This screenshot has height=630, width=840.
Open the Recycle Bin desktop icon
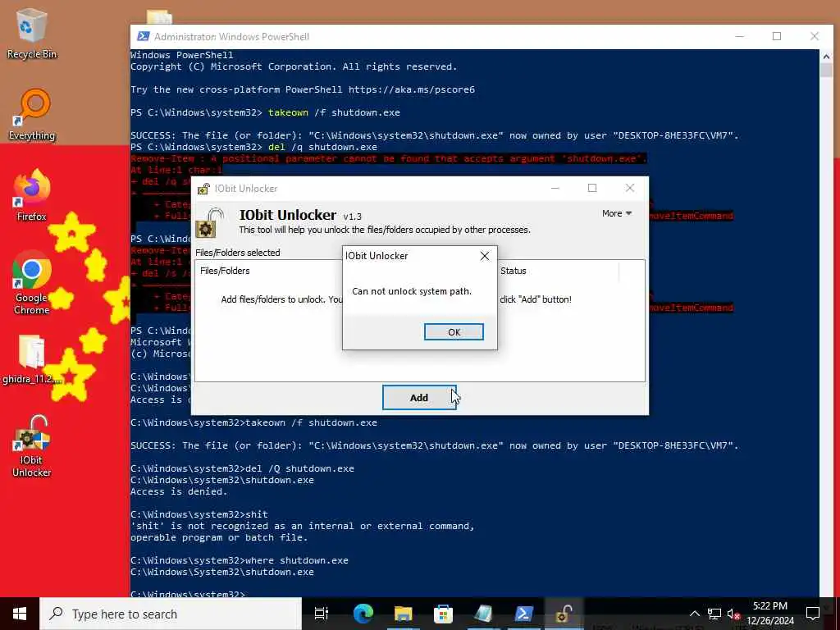point(32,34)
